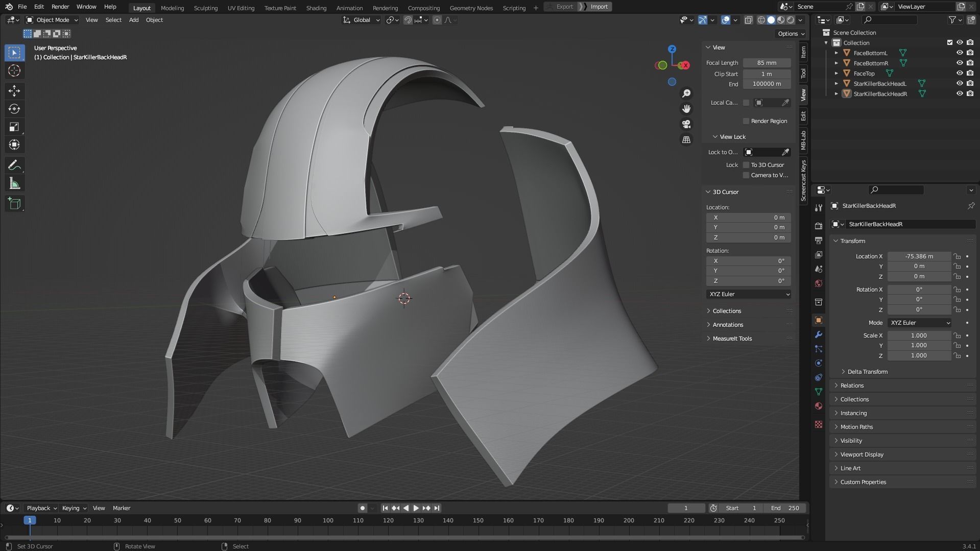Open the Add menu in viewport header
Image resolution: width=980 pixels, height=551 pixels.
click(134, 20)
